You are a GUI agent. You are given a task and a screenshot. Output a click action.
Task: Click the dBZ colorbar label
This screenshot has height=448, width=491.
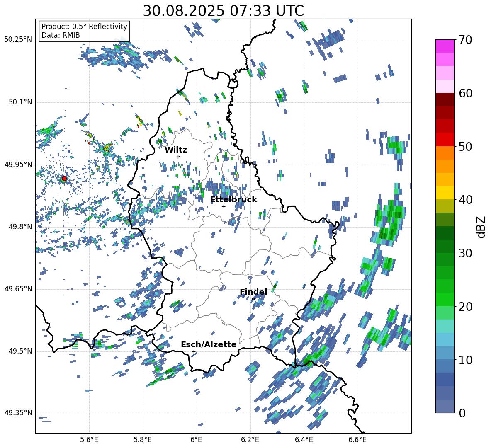pyautogui.click(x=481, y=227)
